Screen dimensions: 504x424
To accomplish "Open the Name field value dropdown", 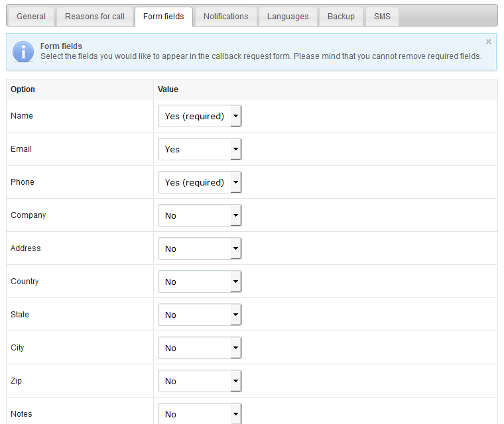I will 200,116.
